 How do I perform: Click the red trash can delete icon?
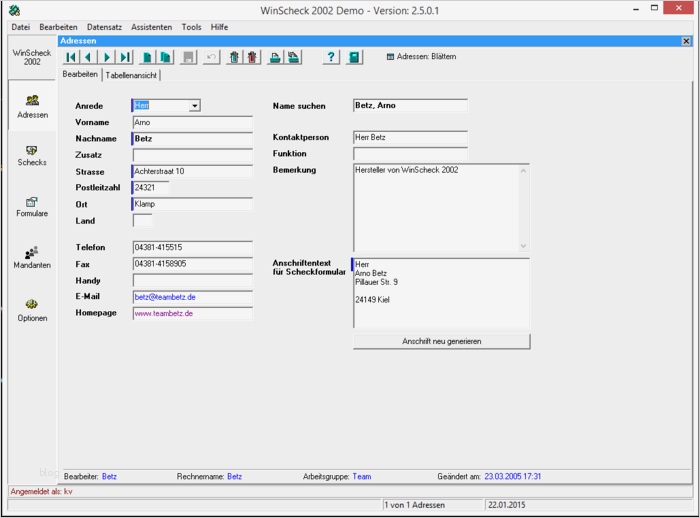(x=252, y=57)
